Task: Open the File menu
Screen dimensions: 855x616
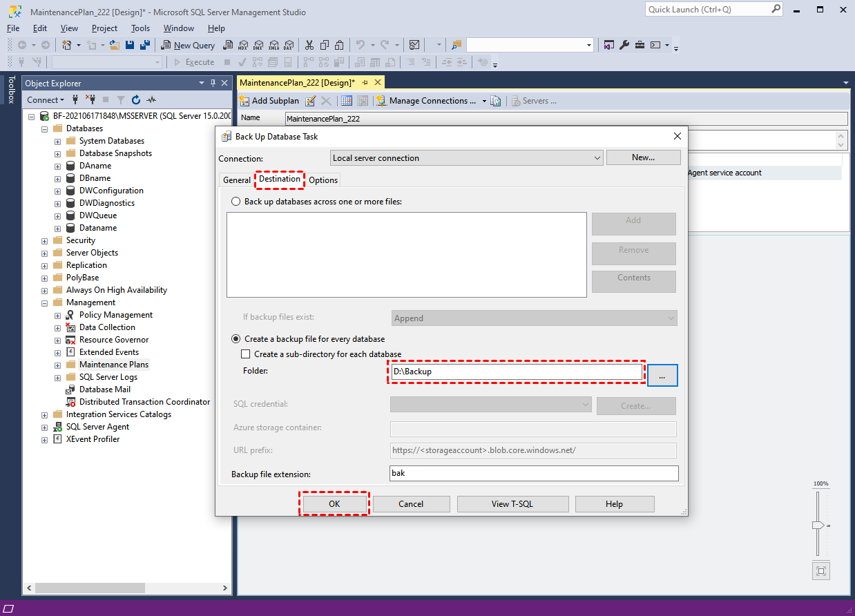Action: [x=13, y=28]
